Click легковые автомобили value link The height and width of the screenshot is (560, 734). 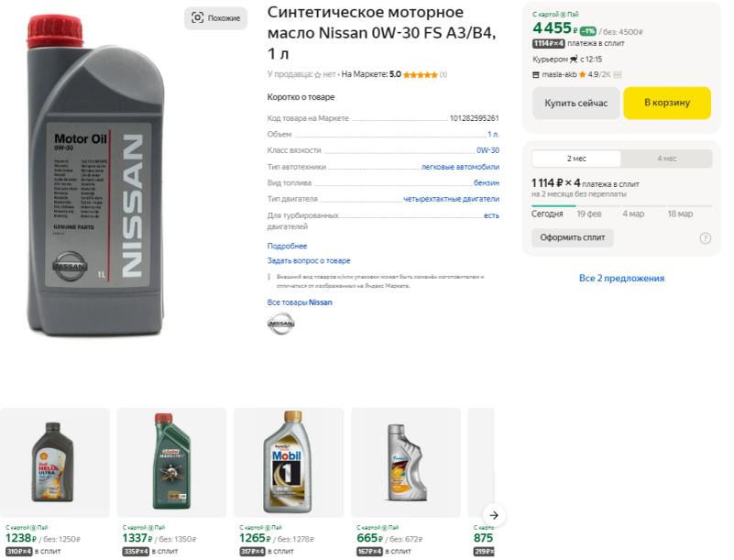[460, 167]
